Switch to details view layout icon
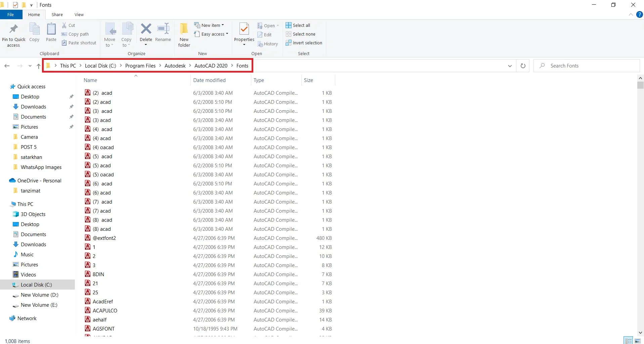The image size is (644, 344). pos(629,341)
